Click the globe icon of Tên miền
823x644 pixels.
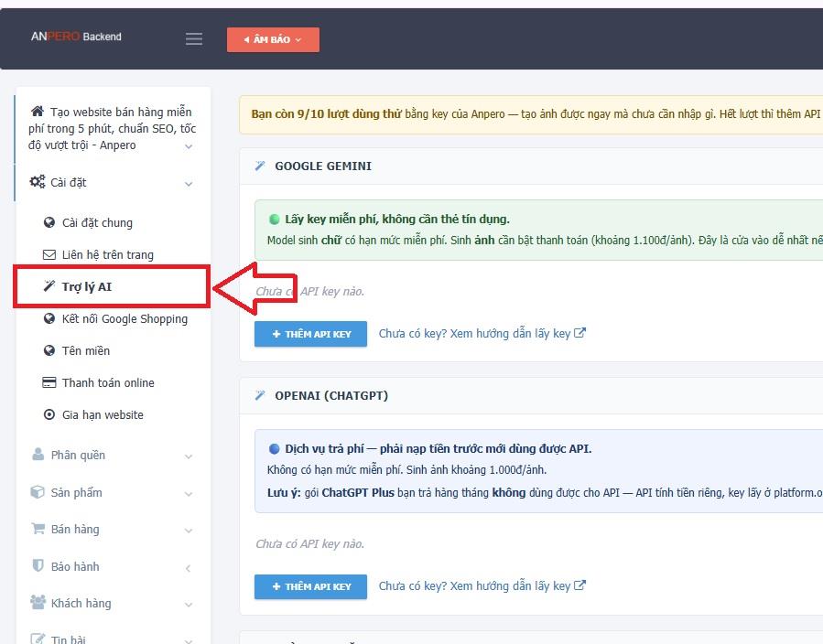pyautogui.click(x=49, y=350)
